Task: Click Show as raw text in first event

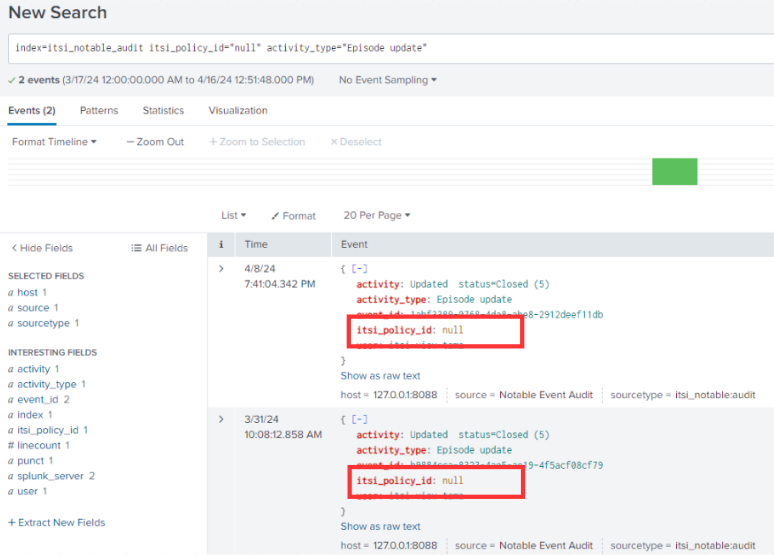Action: pos(380,376)
